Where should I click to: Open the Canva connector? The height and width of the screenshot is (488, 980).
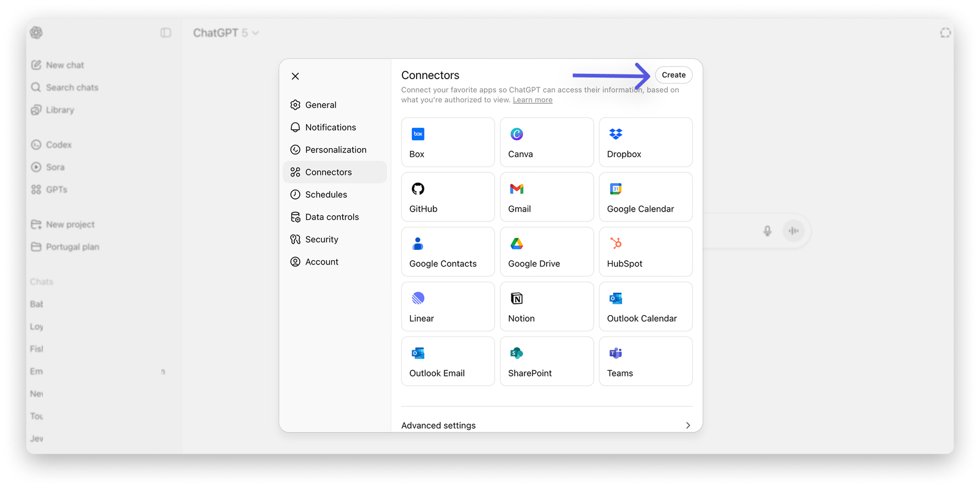[x=547, y=142]
